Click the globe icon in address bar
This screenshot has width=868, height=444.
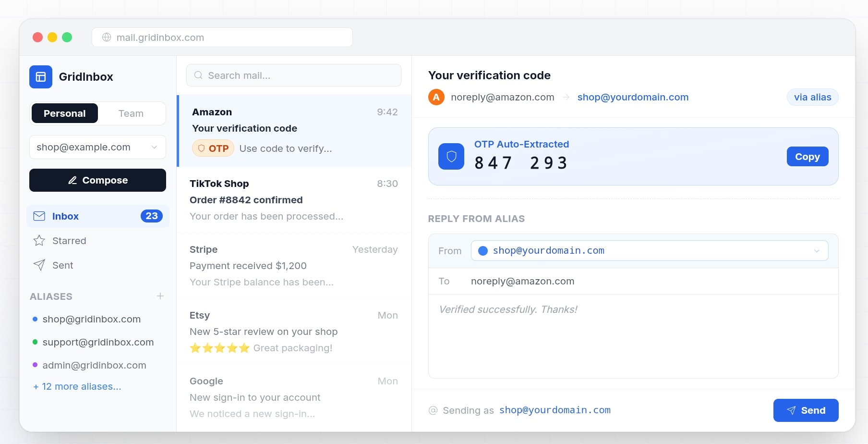[x=107, y=37]
